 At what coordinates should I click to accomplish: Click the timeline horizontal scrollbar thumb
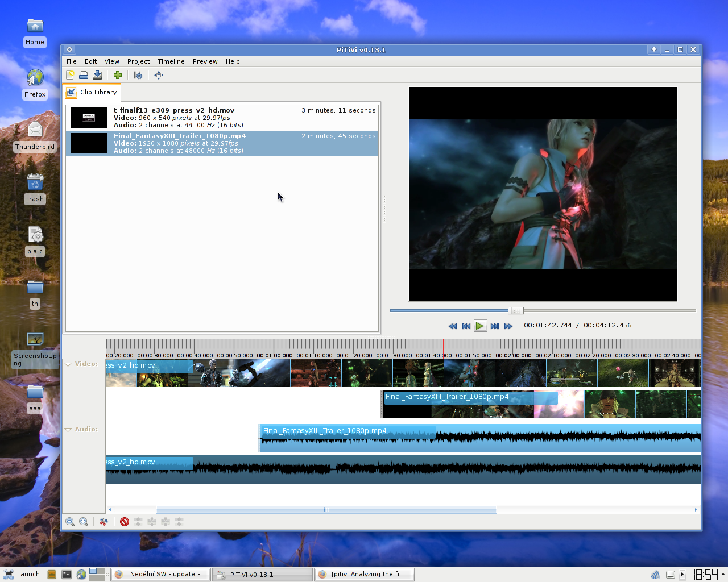point(326,509)
